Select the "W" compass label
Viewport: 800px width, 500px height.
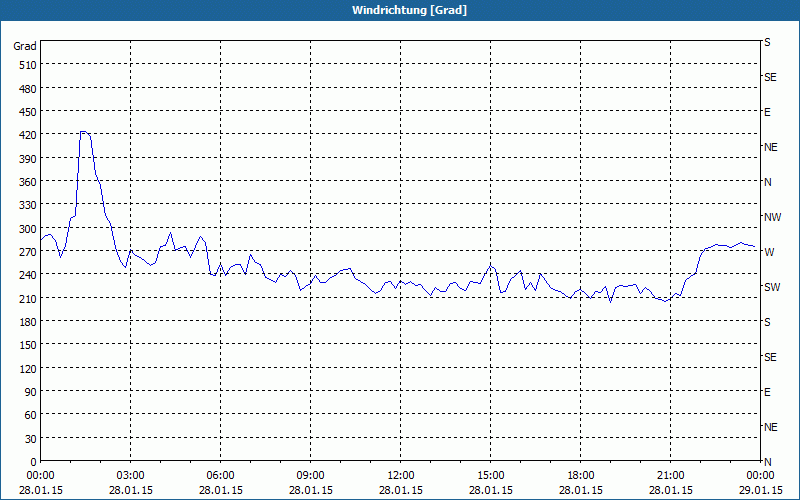coord(769,252)
